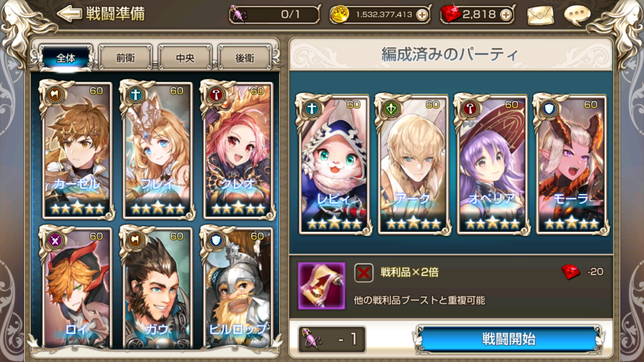Remove party member レピィ
644x362 pixels.
point(333,164)
